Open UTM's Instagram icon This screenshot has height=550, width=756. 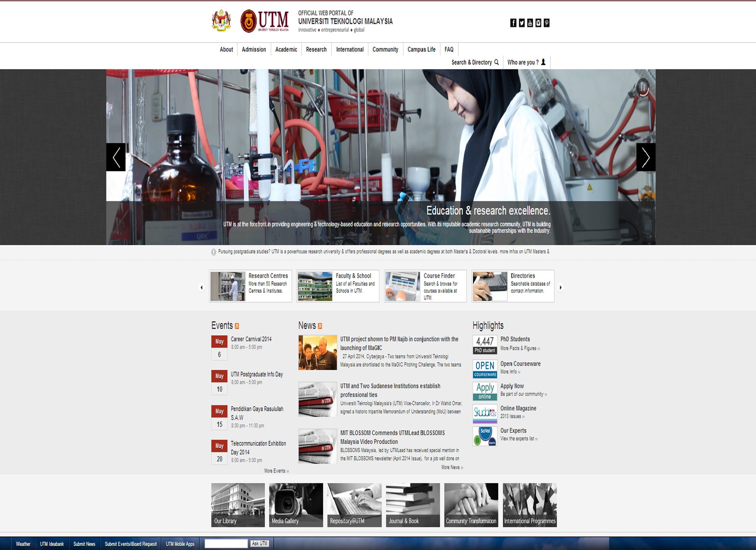click(538, 23)
